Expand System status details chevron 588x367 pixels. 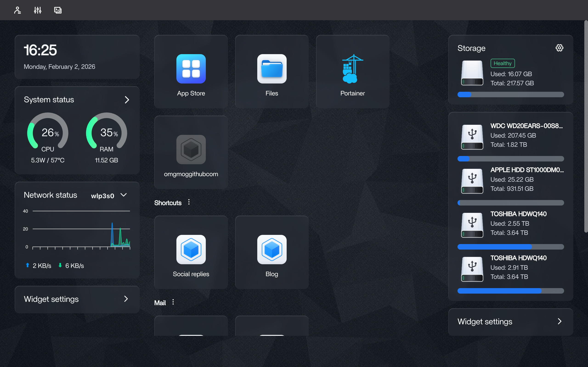pos(127,100)
